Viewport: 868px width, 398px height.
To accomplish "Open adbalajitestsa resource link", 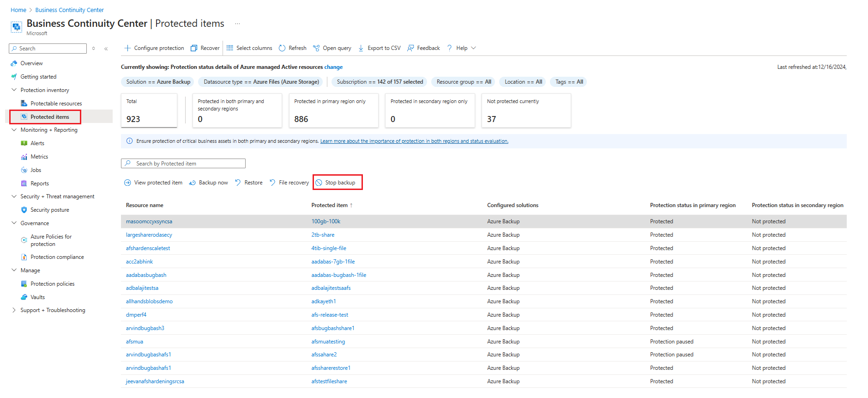I will (142, 288).
